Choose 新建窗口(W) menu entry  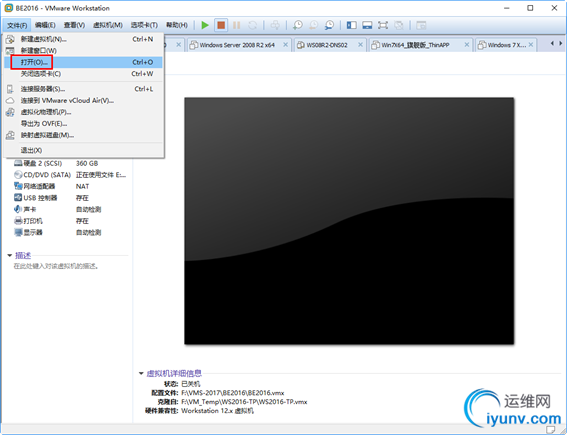84,51
